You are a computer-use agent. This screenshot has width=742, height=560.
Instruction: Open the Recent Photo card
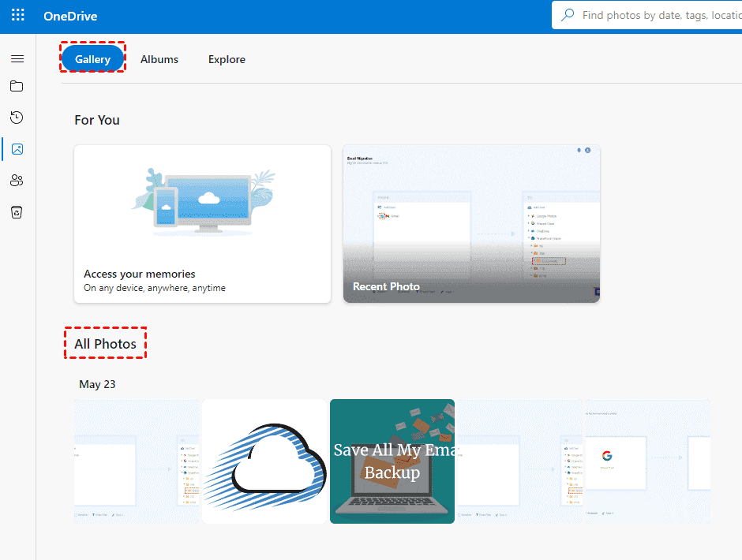point(471,224)
